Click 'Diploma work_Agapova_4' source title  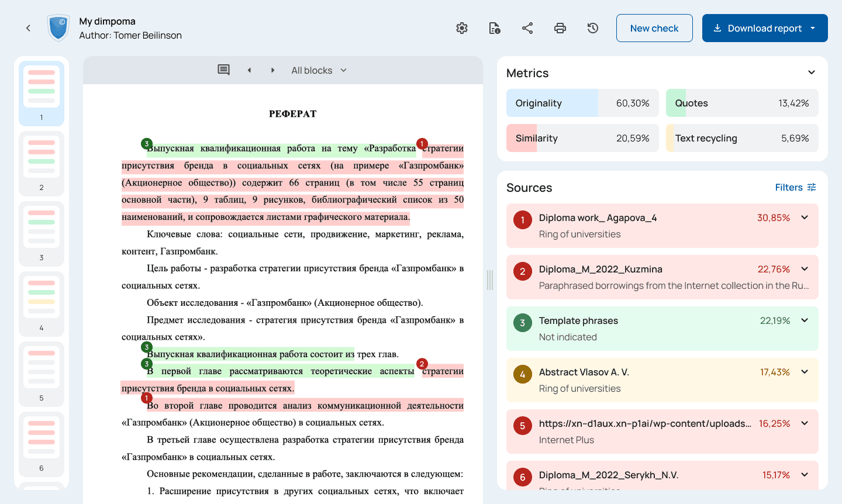click(x=598, y=218)
